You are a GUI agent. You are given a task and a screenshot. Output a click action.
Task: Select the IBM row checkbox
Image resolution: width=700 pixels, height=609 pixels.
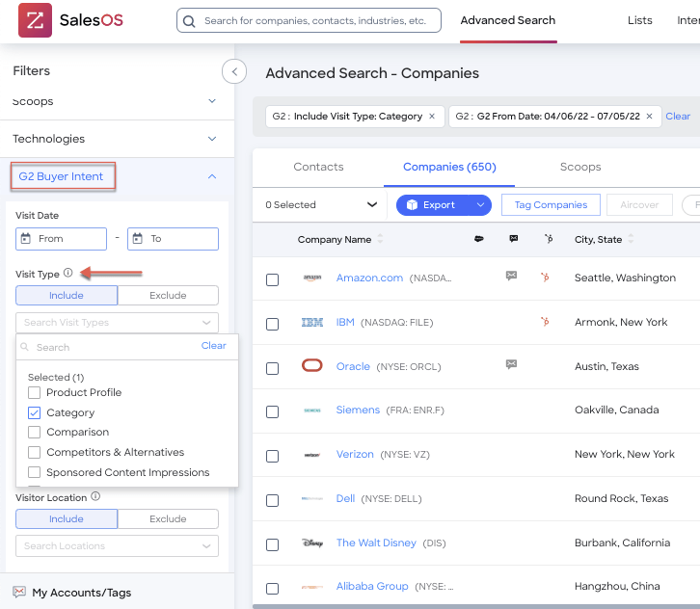pyautogui.click(x=272, y=324)
